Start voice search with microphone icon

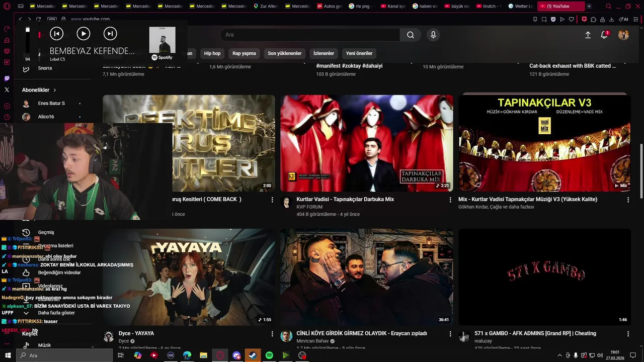click(x=433, y=35)
